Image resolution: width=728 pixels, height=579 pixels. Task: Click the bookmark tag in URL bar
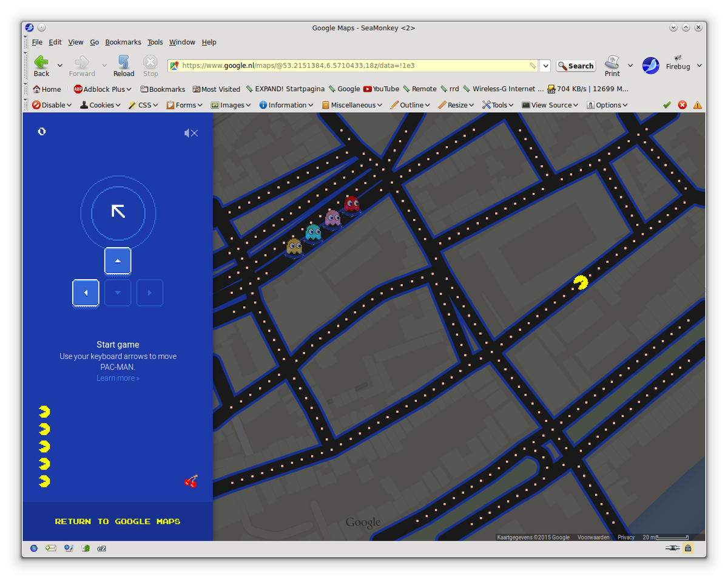[x=533, y=66]
